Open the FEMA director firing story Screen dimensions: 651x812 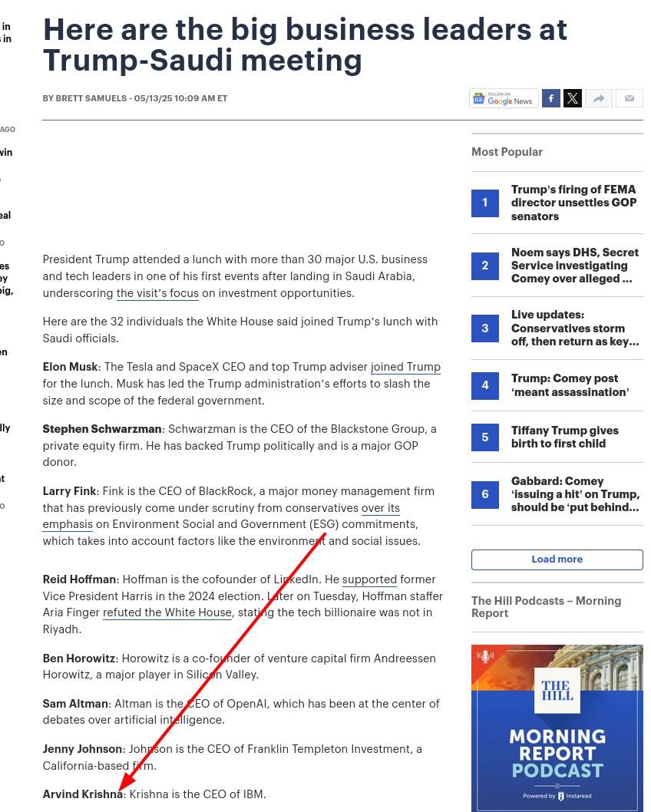coord(573,203)
